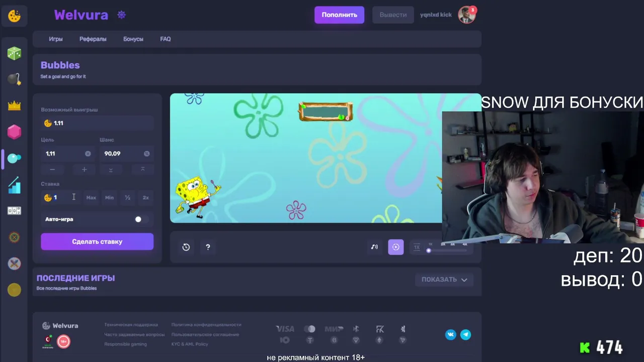Image resolution: width=644 pixels, height=362 pixels.
Task: Click the Ставка bet amount field
Action: click(61, 198)
